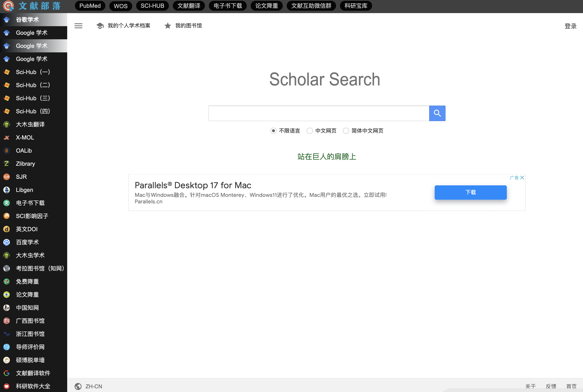Open the SCI-HUB top tab
Viewport: 583px width, 392px height.
point(152,6)
